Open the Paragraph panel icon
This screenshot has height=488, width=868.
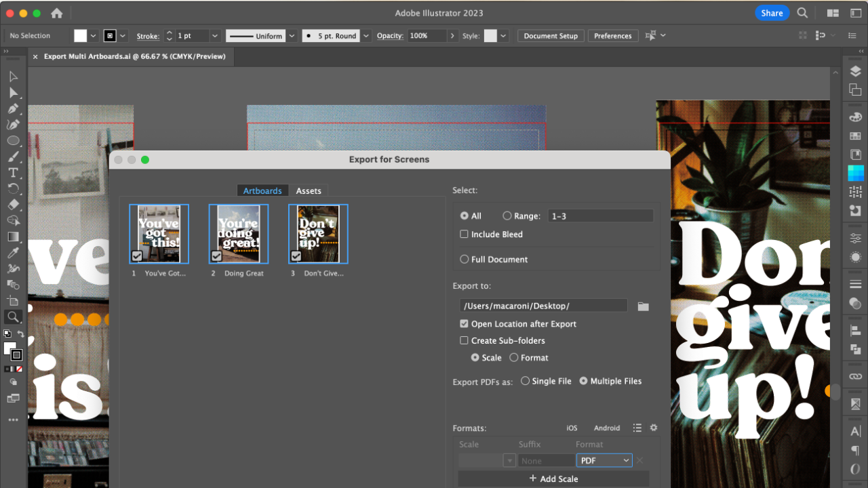click(855, 450)
